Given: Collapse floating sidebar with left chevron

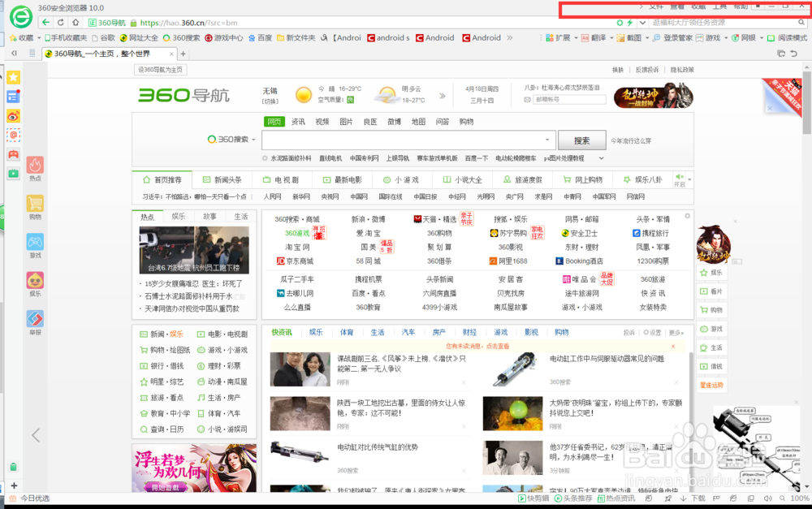Looking at the screenshot, I should tap(35, 435).
